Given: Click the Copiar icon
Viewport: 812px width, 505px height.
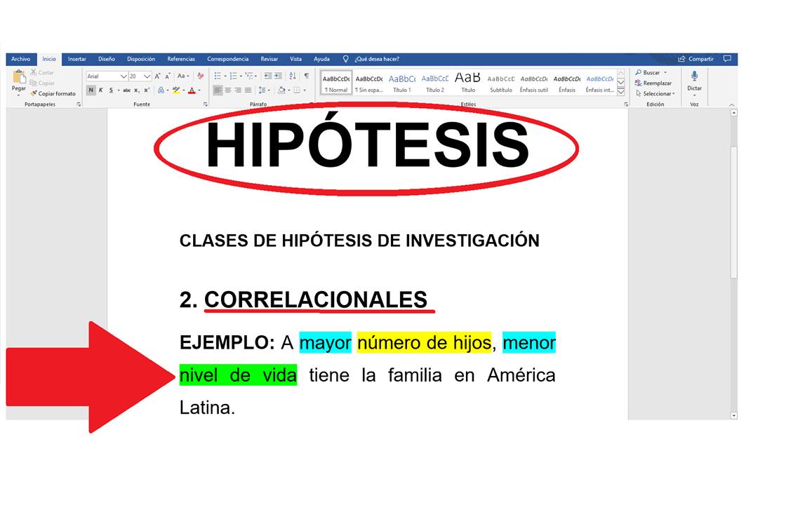Looking at the screenshot, I should point(34,83).
